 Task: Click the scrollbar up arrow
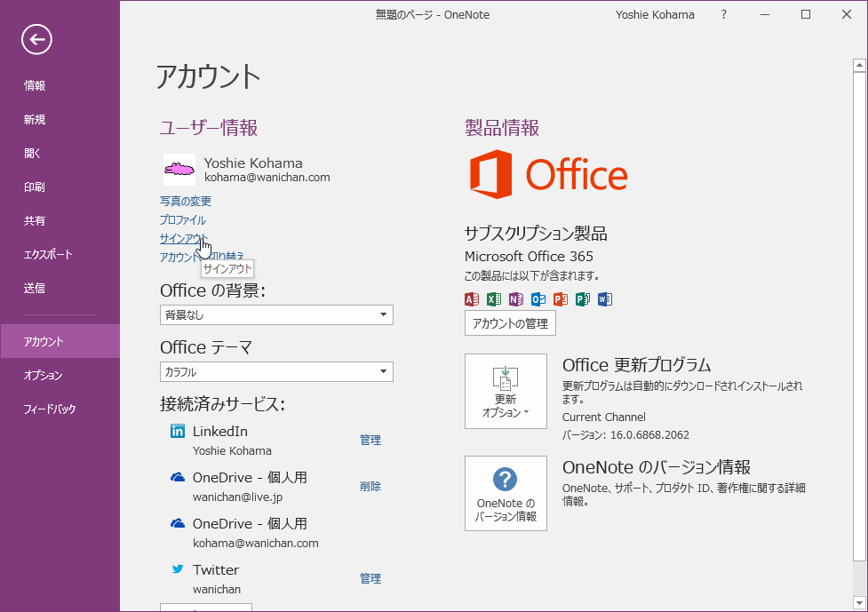point(859,66)
